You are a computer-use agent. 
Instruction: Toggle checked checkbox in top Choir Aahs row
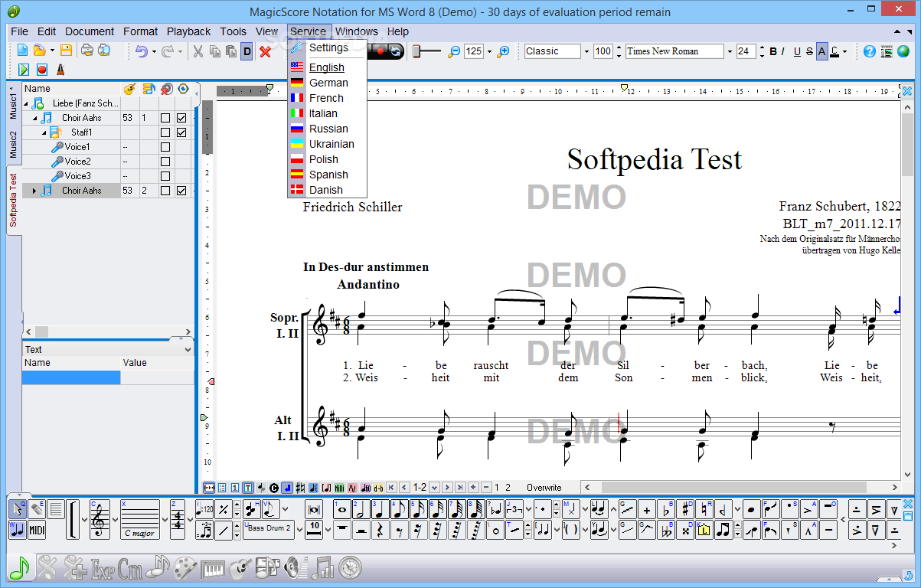coord(181,118)
